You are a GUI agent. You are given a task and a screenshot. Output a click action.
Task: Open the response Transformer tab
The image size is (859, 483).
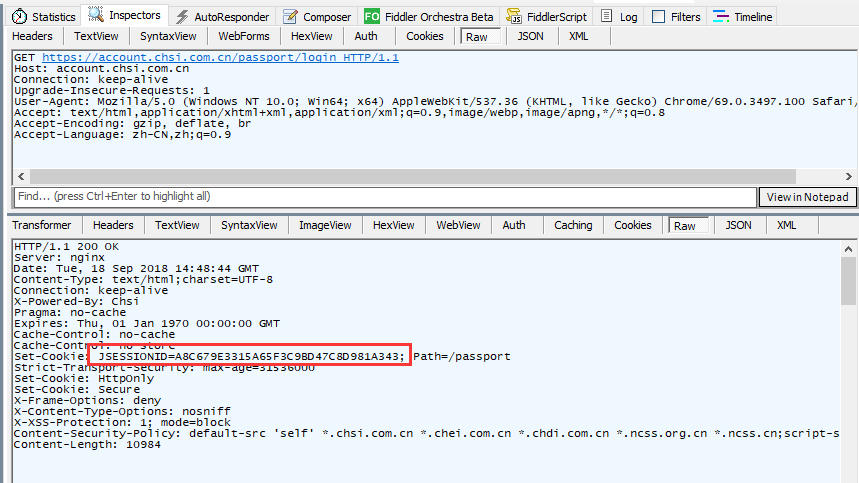tap(42, 225)
